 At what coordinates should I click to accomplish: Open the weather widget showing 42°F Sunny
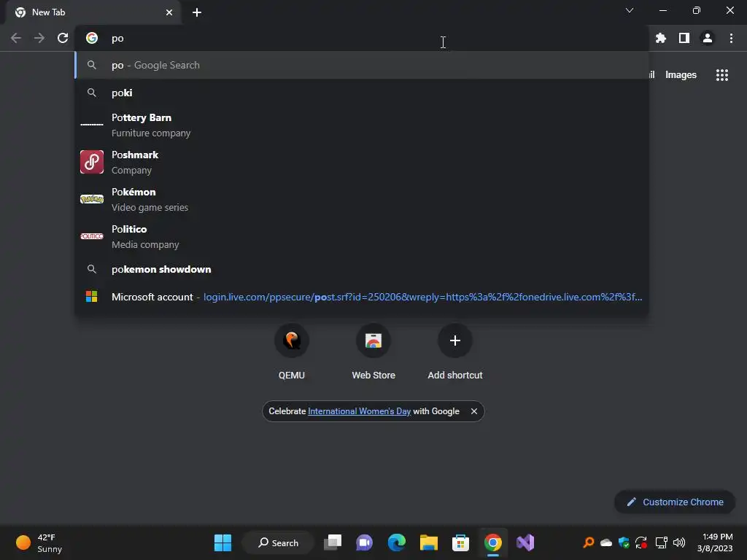click(39, 542)
